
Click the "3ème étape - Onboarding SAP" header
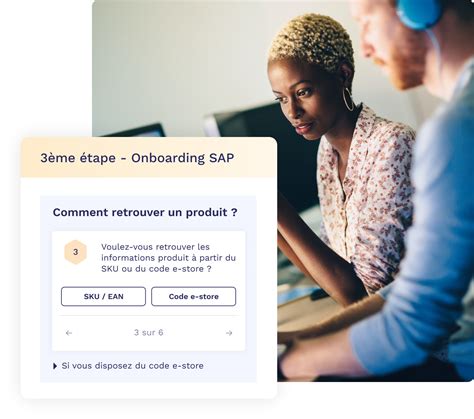[x=149, y=158]
